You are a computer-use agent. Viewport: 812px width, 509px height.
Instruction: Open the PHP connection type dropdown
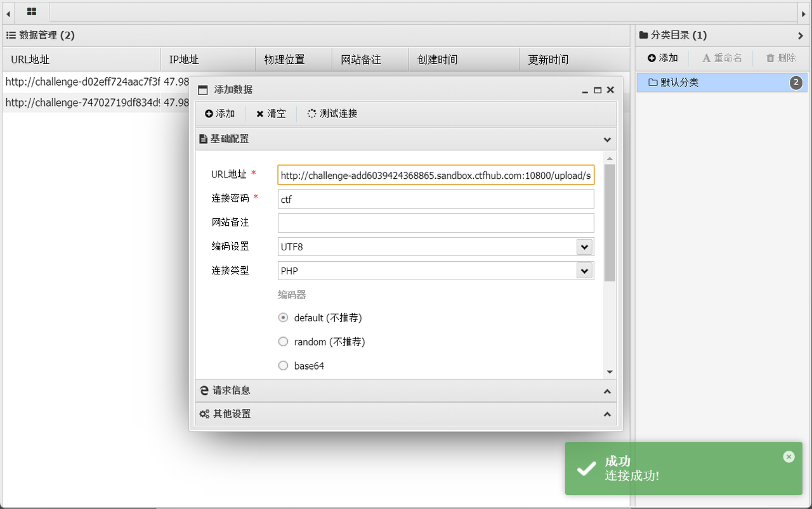(584, 271)
